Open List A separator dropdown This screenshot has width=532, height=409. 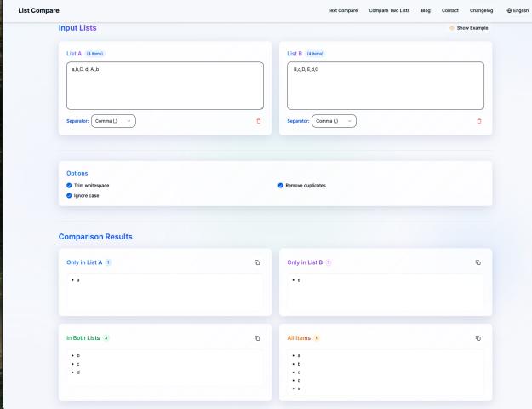[113, 121]
